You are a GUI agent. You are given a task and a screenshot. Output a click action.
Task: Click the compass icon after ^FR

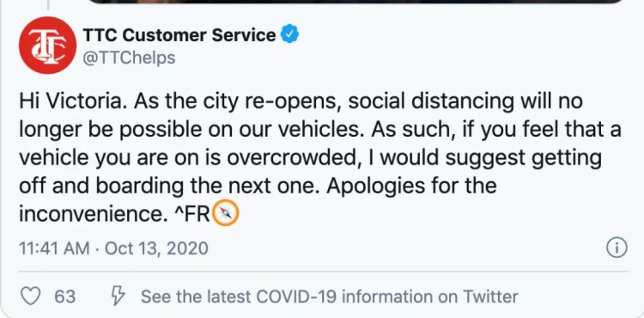225,212
